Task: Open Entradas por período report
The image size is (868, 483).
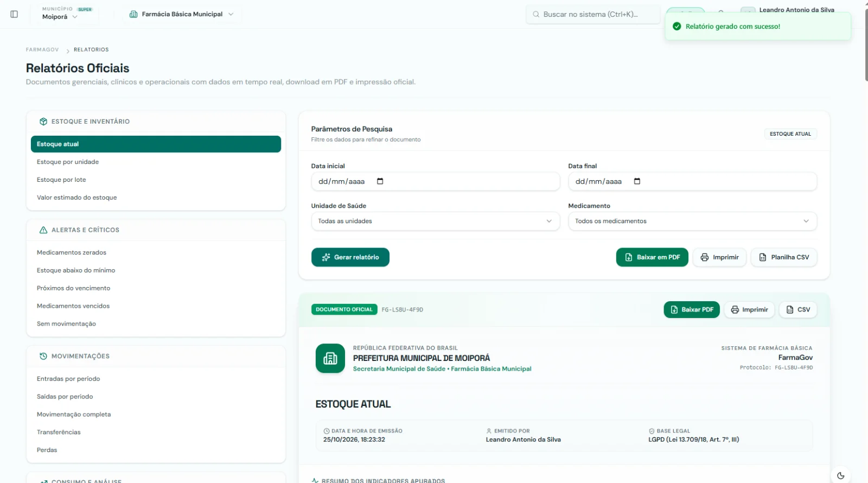Action: pos(156,379)
